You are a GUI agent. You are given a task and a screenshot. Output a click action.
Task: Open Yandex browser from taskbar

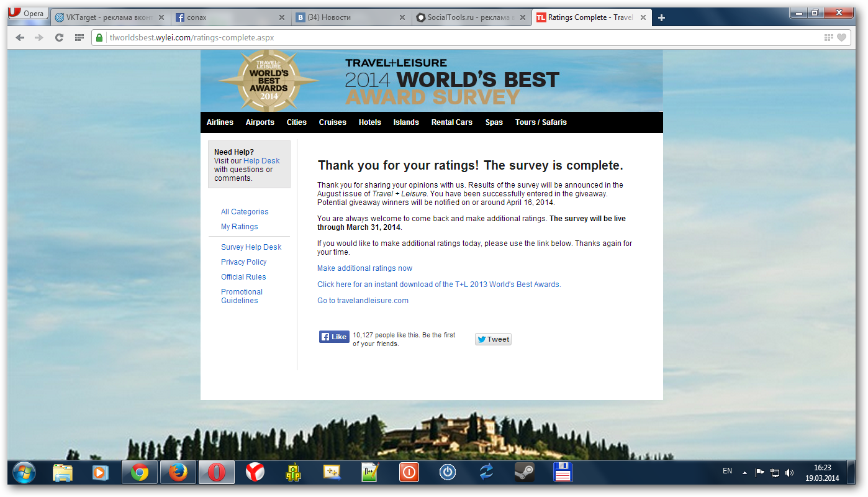[x=255, y=473]
